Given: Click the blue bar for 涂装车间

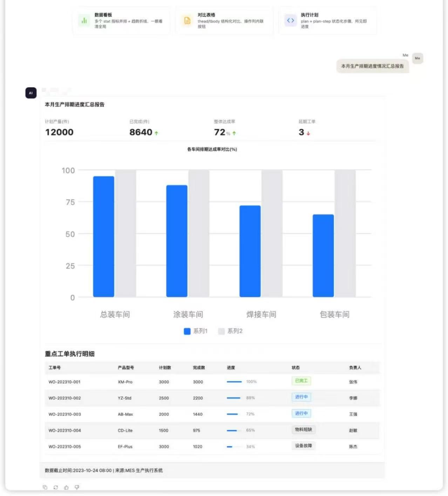Looking at the screenshot, I should point(177,241).
